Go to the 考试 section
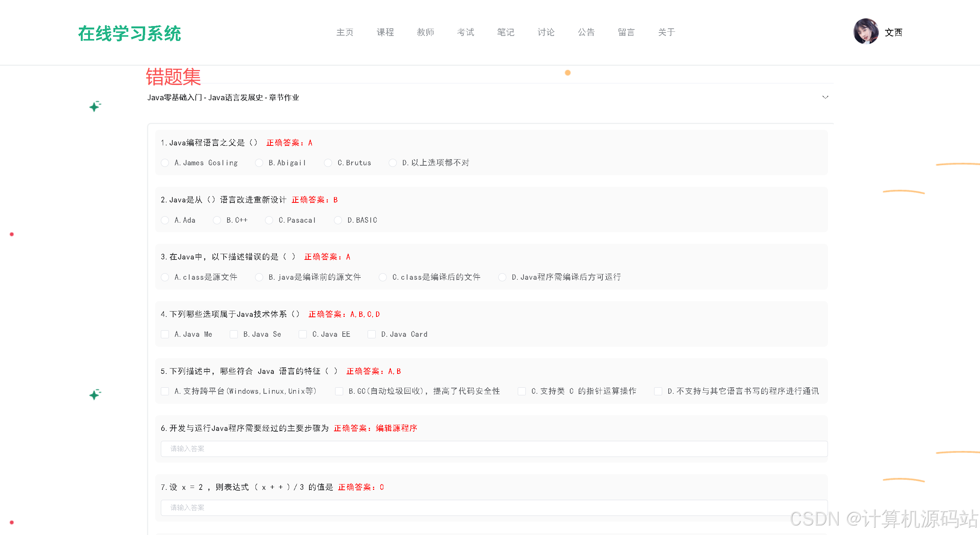 (465, 33)
